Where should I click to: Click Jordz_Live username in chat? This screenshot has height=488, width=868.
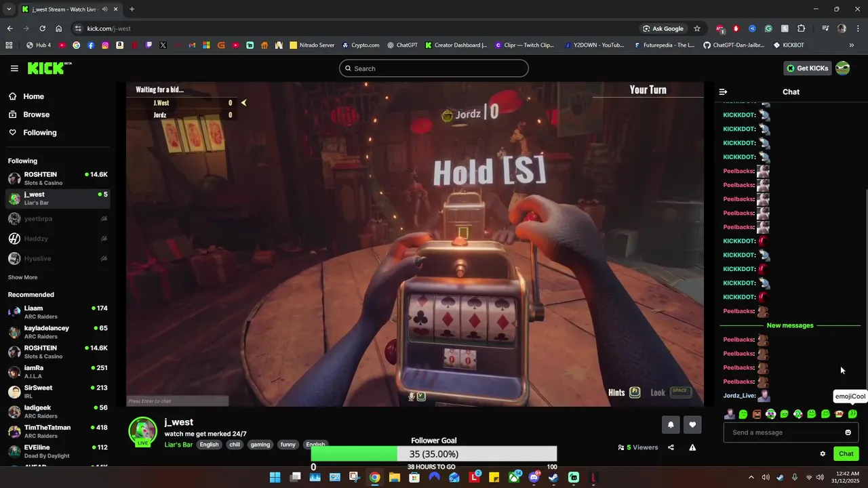point(739,396)
